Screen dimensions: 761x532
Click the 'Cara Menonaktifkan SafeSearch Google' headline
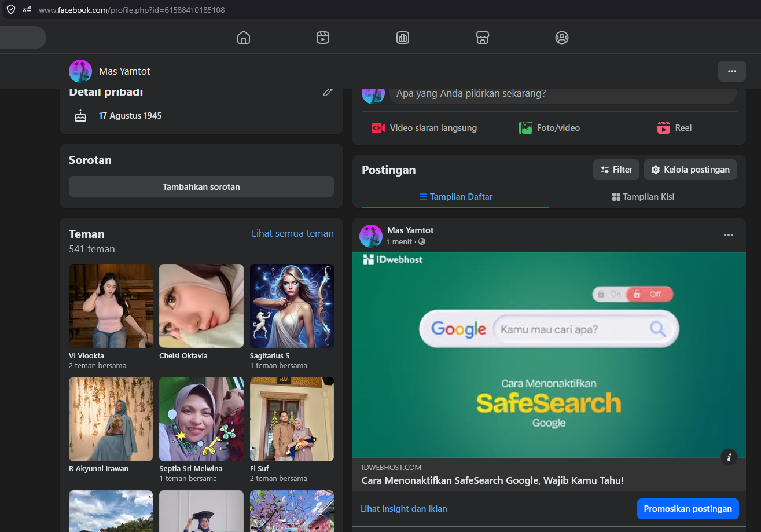tap(492, 480)
